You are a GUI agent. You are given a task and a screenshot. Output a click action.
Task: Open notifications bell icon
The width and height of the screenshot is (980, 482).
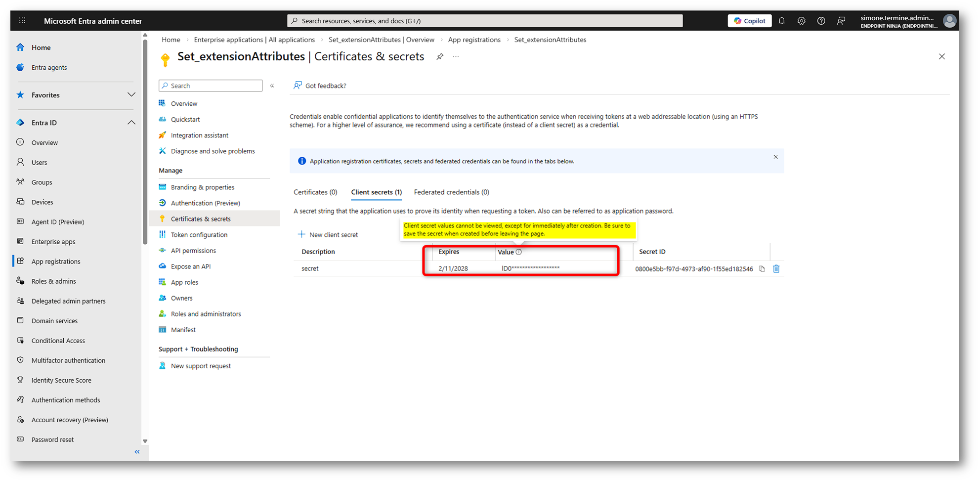point(782,21)
